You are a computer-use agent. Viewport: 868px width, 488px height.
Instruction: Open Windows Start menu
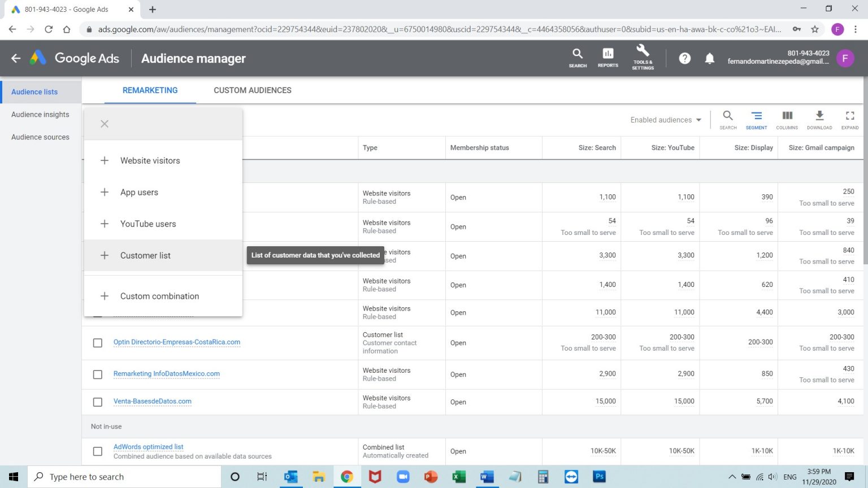[14, 477]
